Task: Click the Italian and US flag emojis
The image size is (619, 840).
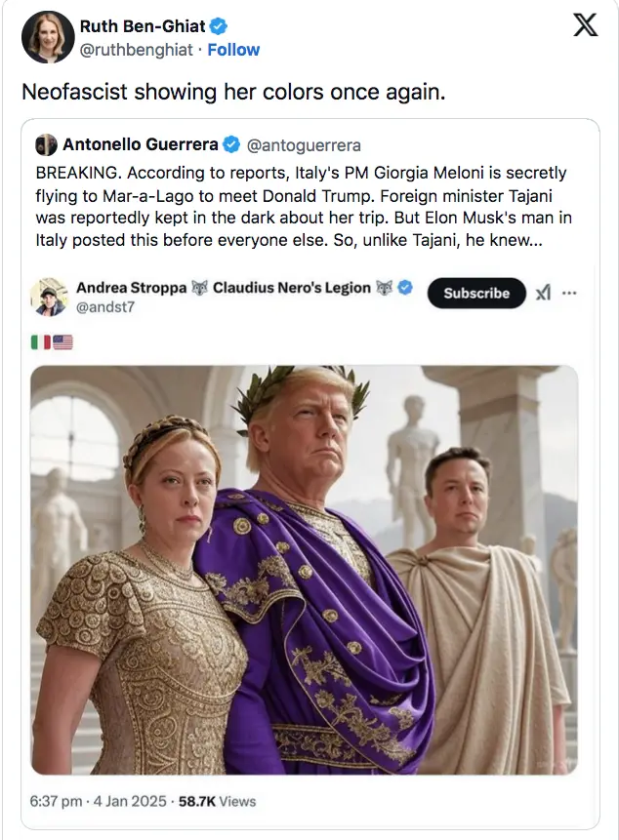Action: coord(52,341)
